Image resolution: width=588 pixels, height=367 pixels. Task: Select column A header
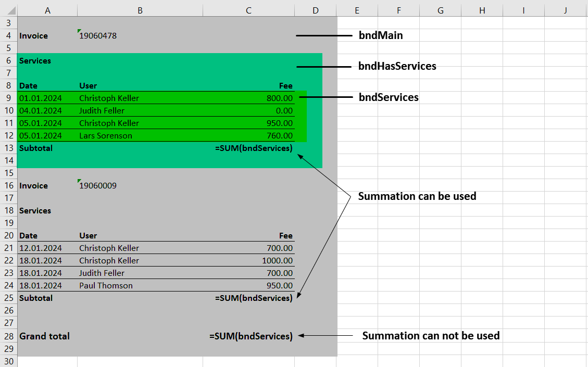point(47,10)
